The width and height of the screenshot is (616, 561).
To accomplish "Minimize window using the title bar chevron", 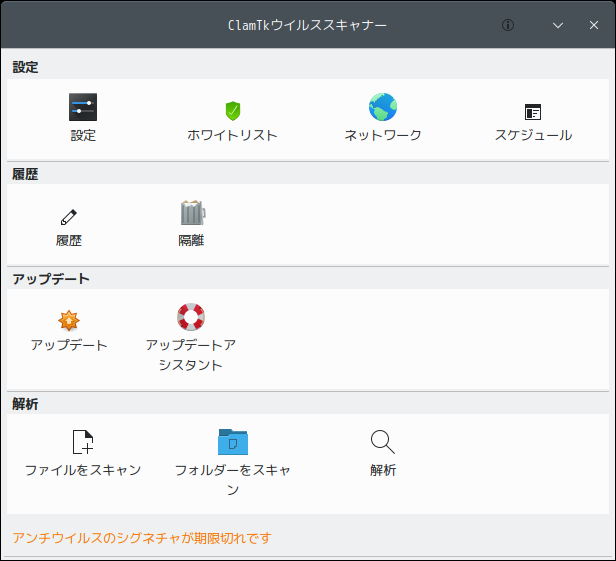I will 558,25.
